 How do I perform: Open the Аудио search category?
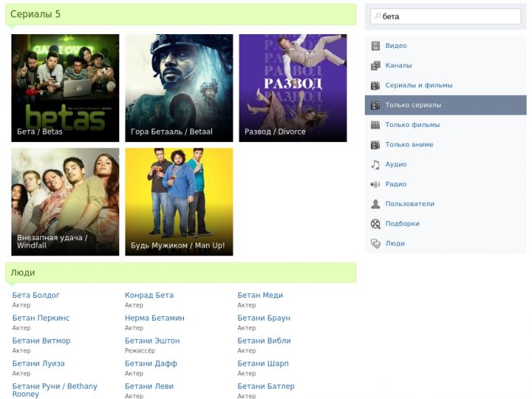pyautogui.click(x=445, y=165)
